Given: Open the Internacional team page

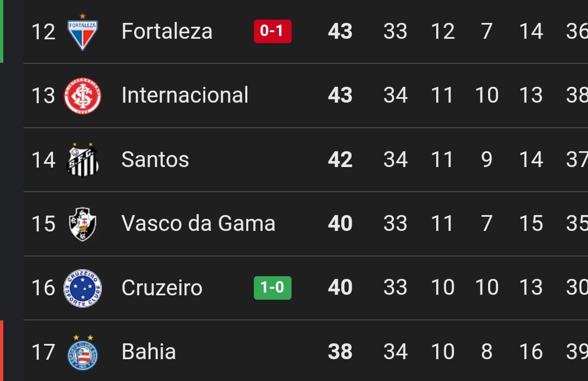Looking at the screenshot, I should 185,96.
